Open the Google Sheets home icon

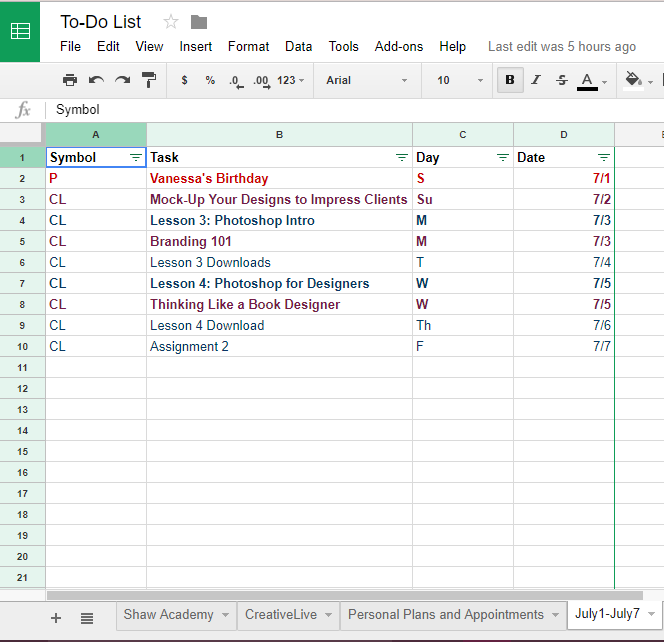(x=20, y=32)
